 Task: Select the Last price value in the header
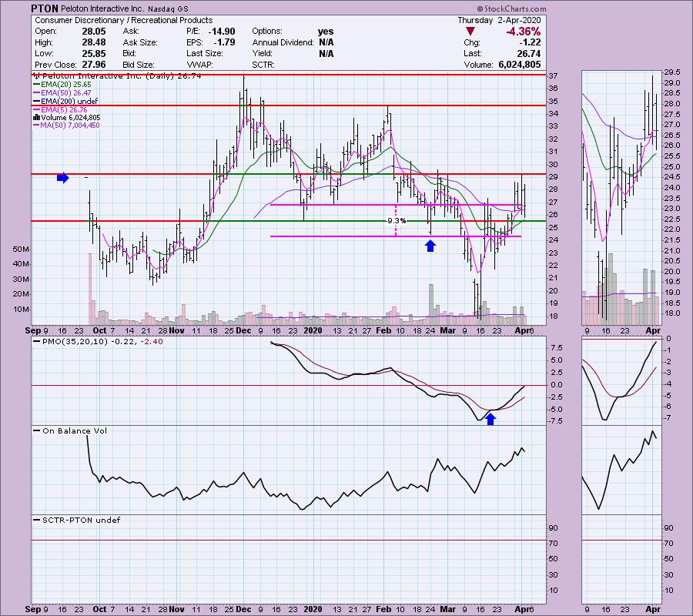pyautogui.click(x=528, y=53)
